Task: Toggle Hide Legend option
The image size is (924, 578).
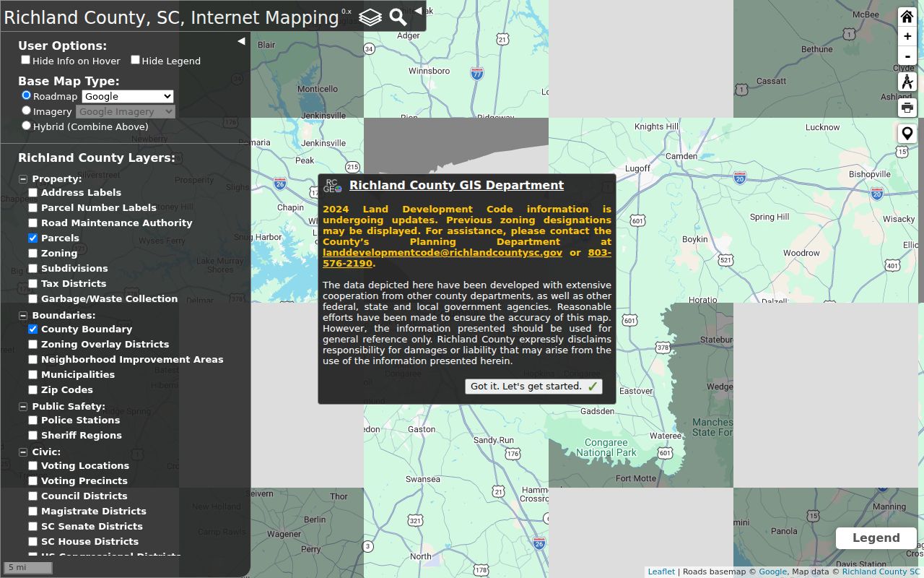Action: coord(135,60)
